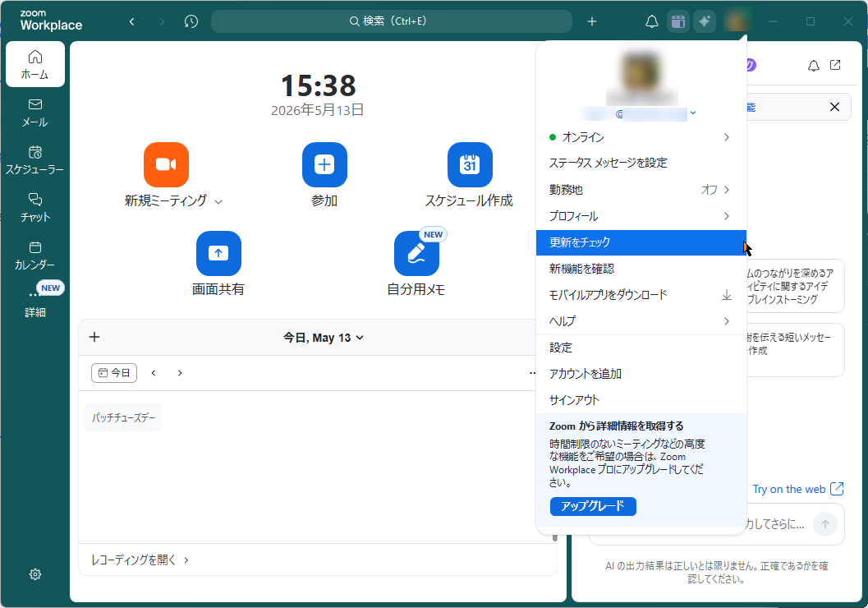Select Add account (アカウントを追加)
Image resolution: width=868 pixels, height=608 pixels.
641,374
